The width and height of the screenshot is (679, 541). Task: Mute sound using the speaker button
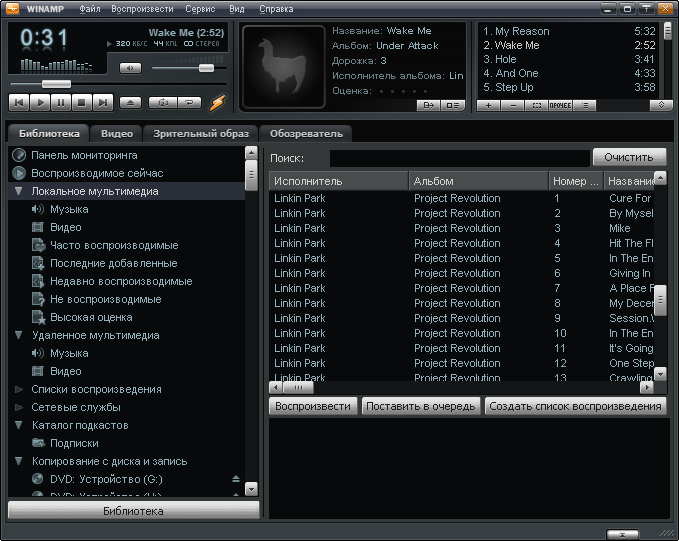click(130, 68)
